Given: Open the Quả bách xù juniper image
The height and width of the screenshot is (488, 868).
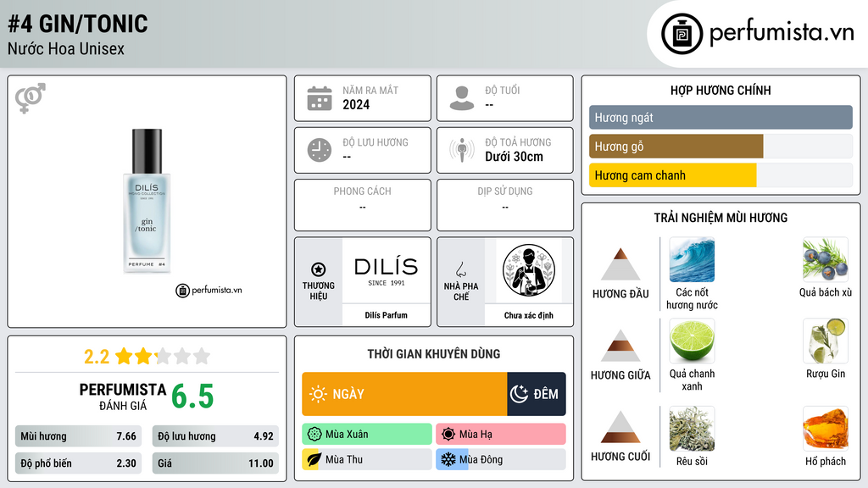Looking at the screenshot, I should coord(826,259).
